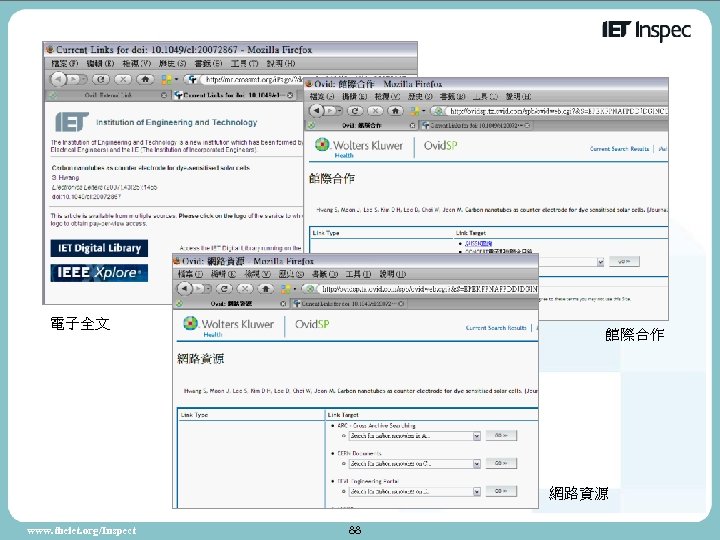Click the IEEE Xplore button
Screen dimensions: 720x540
point(99,273)
